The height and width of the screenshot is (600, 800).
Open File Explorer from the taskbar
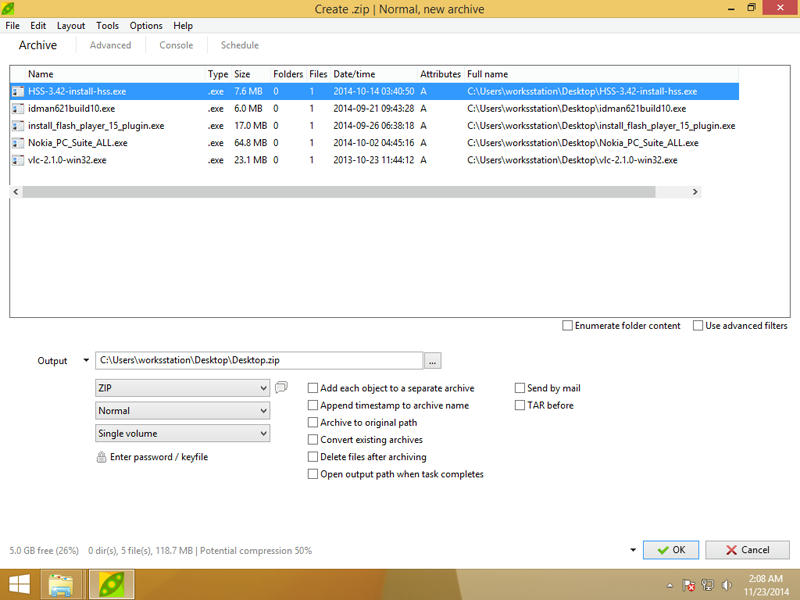pos(61,585)
